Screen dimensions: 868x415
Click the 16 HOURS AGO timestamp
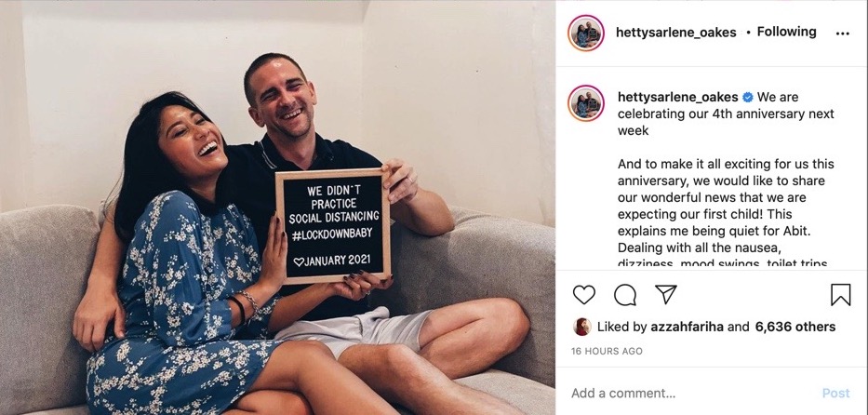click(607, 352)
